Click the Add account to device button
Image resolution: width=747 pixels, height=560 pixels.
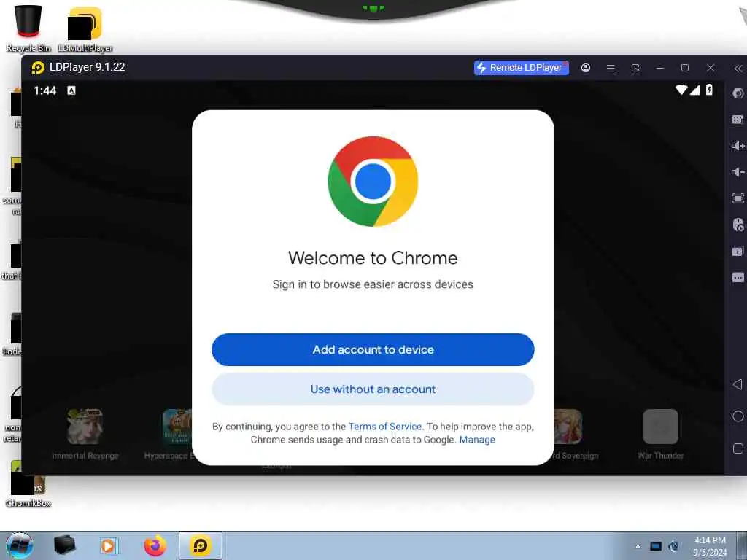(373, 349)
